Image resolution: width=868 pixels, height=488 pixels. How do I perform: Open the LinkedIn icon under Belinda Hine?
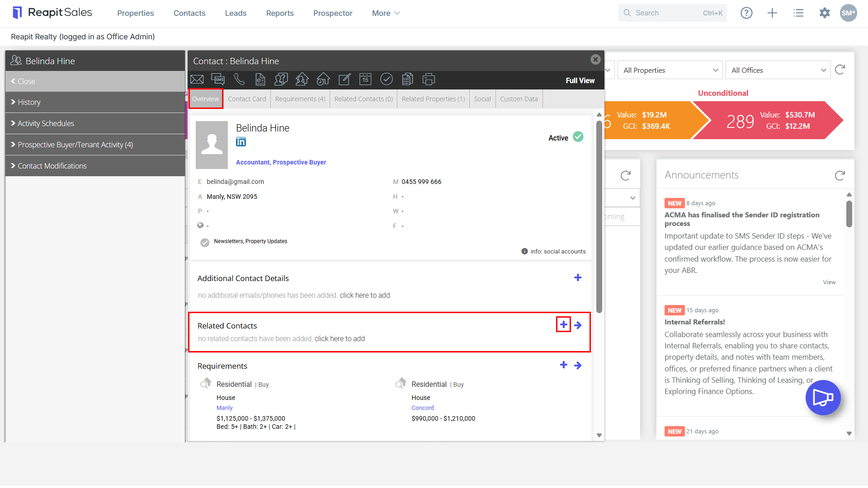[x=241, y=142]
